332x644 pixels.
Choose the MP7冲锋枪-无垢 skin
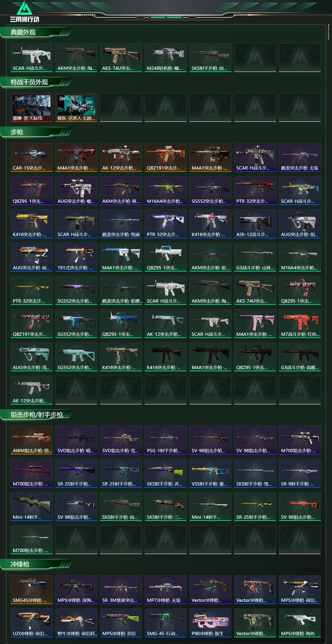coord(166,589)
